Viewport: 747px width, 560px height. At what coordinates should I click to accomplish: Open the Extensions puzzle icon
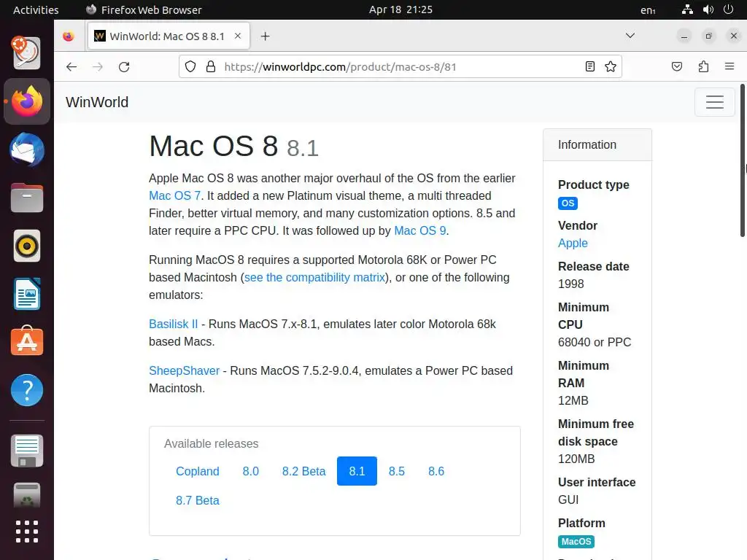[703, 66]
